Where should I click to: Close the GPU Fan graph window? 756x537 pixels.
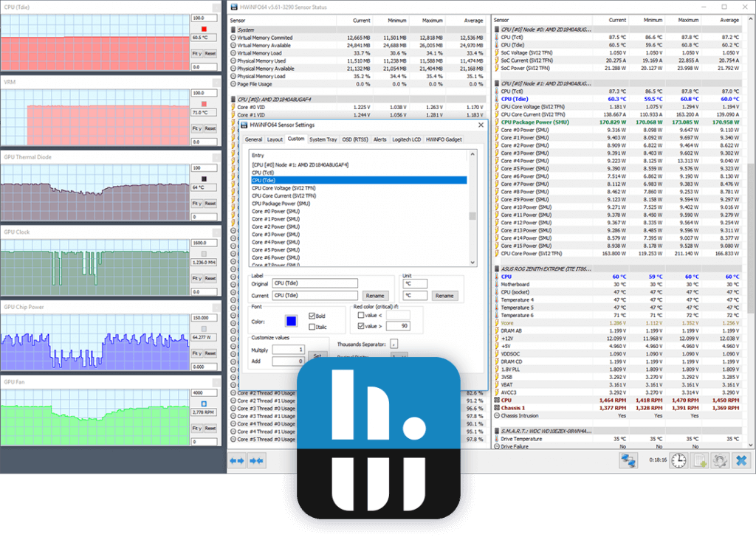pyautogui.click(x=216, y=382)
